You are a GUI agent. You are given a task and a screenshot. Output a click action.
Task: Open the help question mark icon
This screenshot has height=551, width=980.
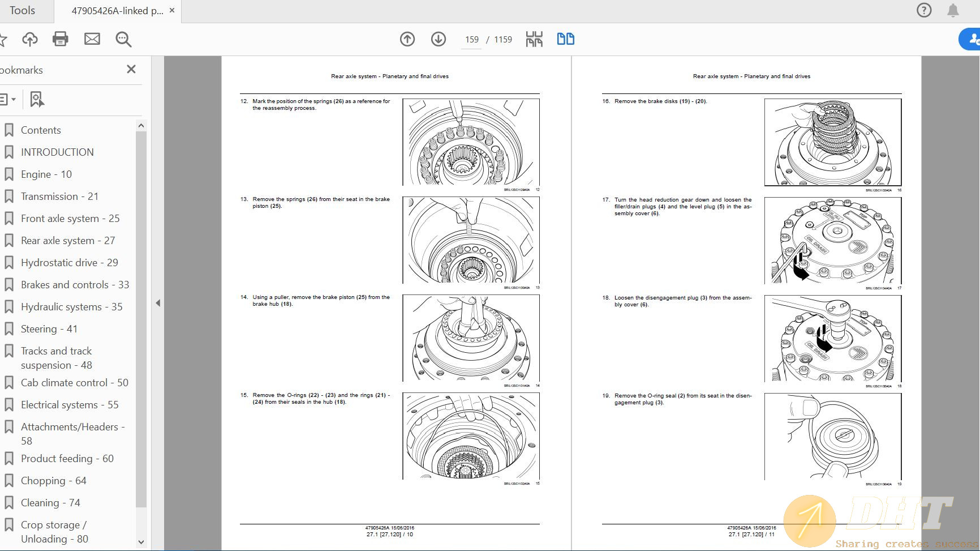click(923, 10)
